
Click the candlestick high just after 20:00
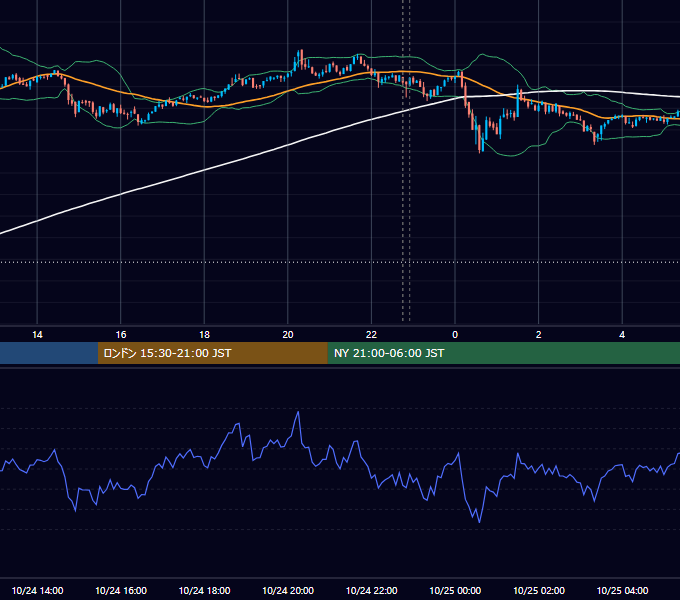(300, 52)
